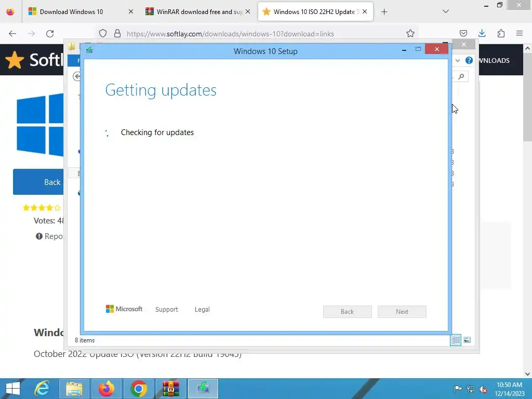Image resolution: width=532 pixels, height=399 pixels.
Task: Click the network tray icon
Action: [x=471, y=389]
